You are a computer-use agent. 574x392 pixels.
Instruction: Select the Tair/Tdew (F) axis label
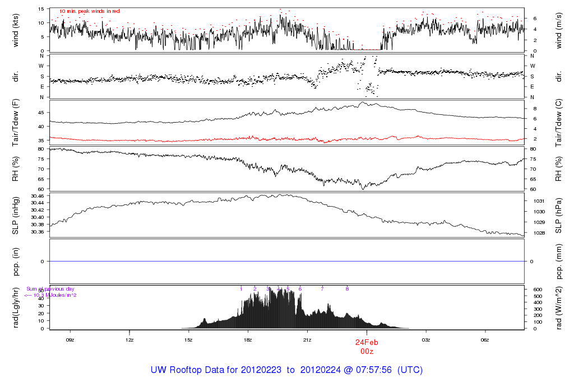pos(16,123)
